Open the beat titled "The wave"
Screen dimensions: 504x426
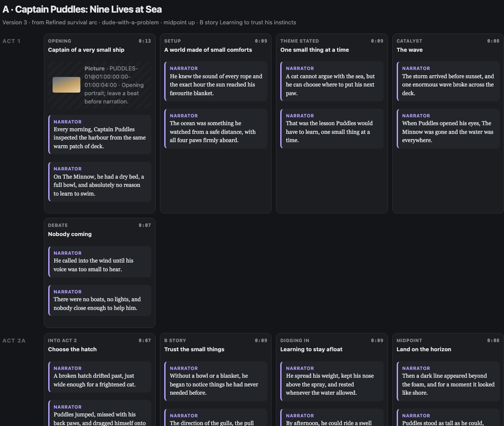[409, 50]
